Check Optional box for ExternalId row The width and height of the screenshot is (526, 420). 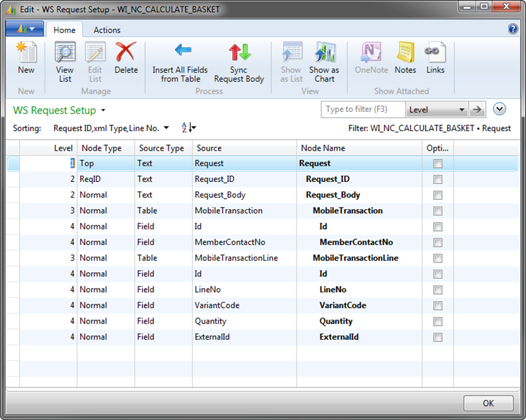click(x=438, y=337)
